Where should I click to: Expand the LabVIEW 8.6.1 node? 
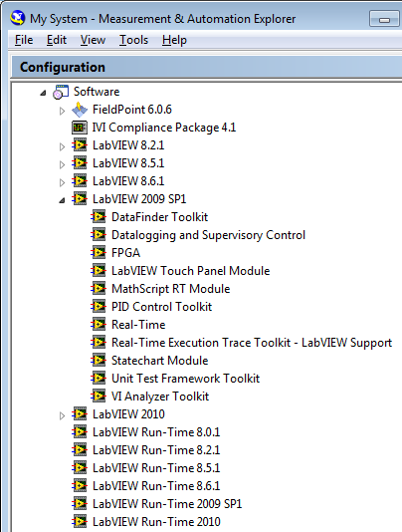[62, 182]
